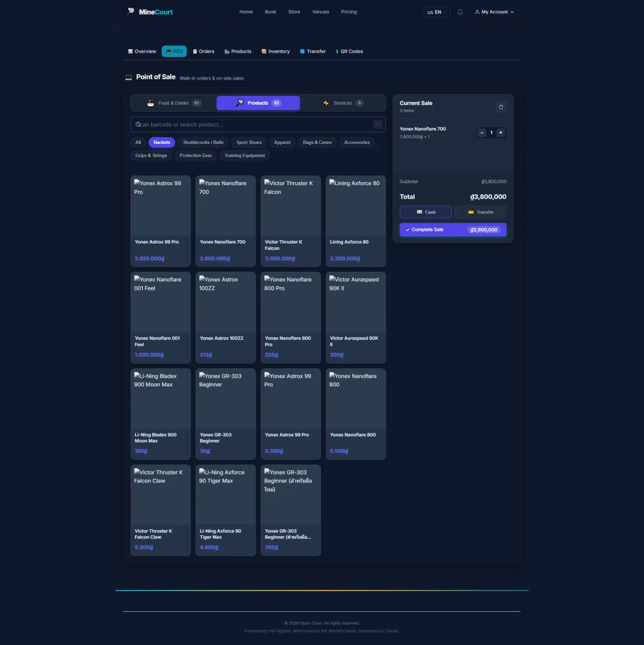644x645 pixels.
Task: Select the Products category tab with 63 count
Action: (x=258, y=103)
